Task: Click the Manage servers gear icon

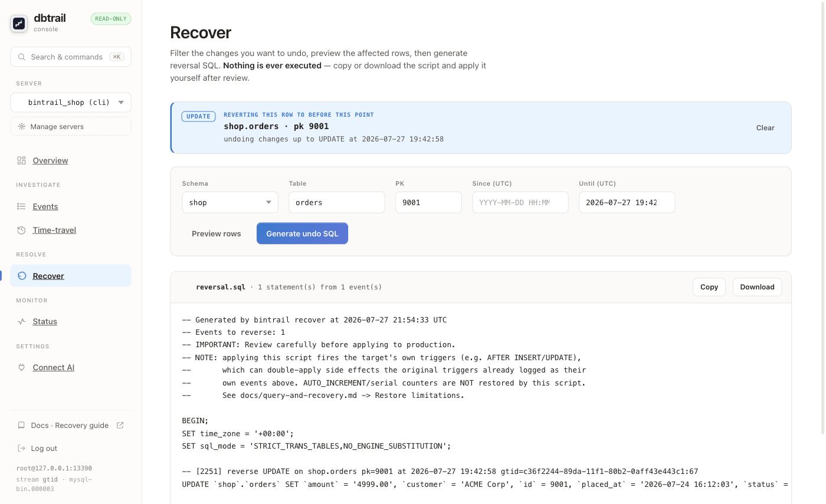Action: (22, 127)
